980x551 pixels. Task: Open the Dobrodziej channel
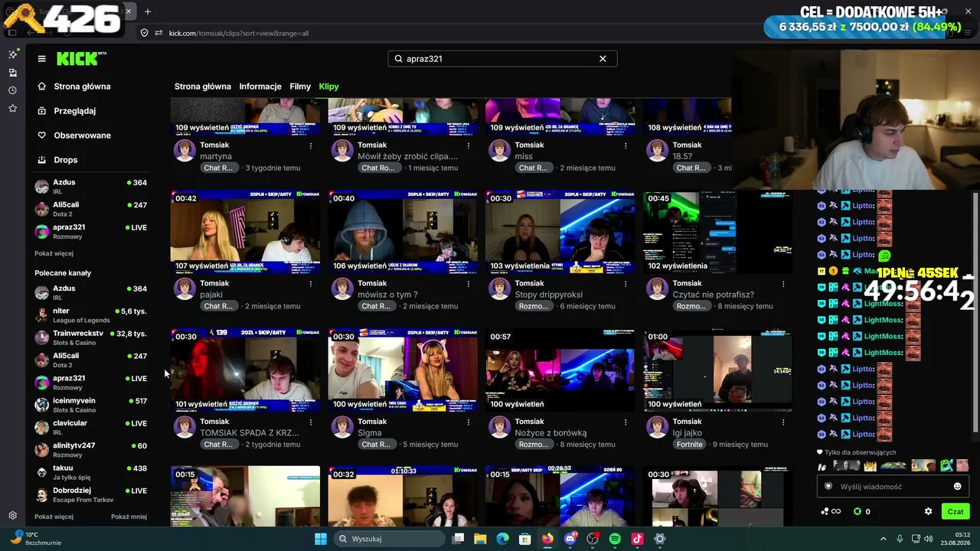coord(90,494)
